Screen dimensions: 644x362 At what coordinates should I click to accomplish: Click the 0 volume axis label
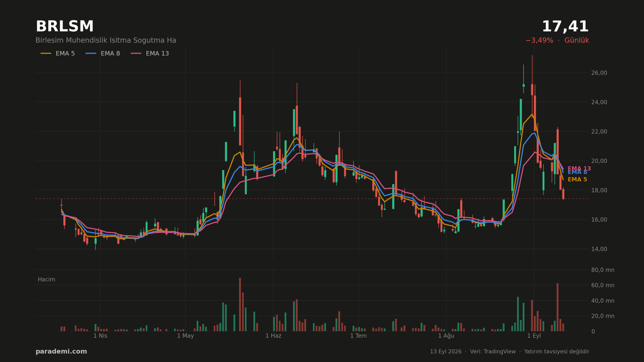[593, 331]
